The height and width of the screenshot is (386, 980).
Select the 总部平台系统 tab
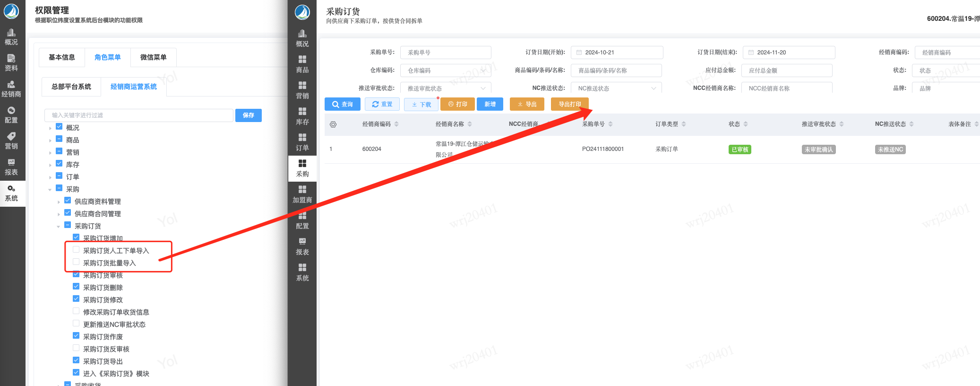[x=71, y=87]
